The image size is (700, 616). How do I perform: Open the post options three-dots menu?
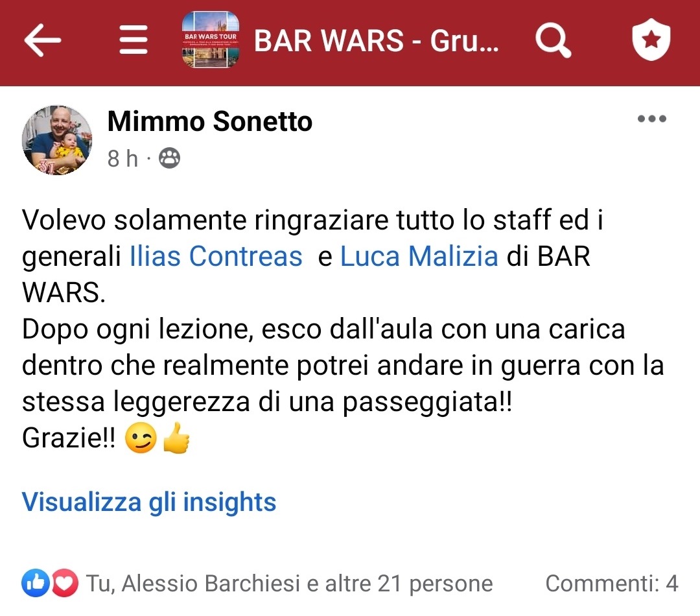pyautogui.click(x=652, y=119)
